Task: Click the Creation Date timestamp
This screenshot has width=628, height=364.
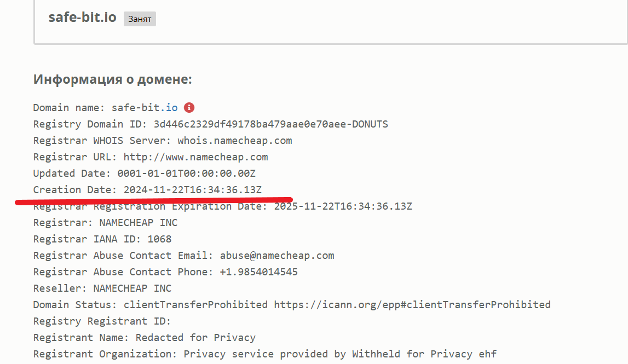Action: click(192, 190)
